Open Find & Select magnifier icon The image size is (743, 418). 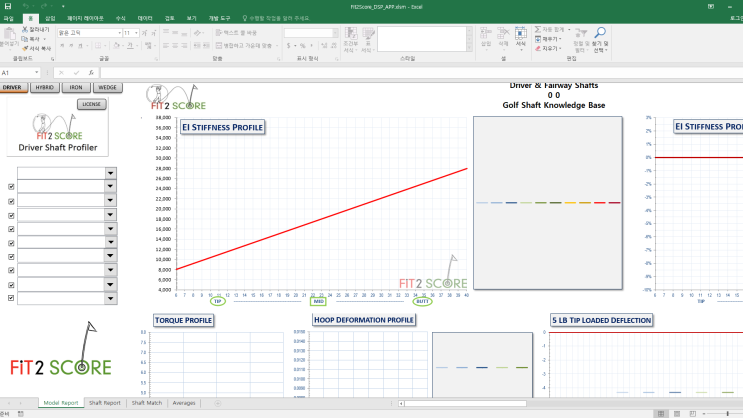point(600,33)
